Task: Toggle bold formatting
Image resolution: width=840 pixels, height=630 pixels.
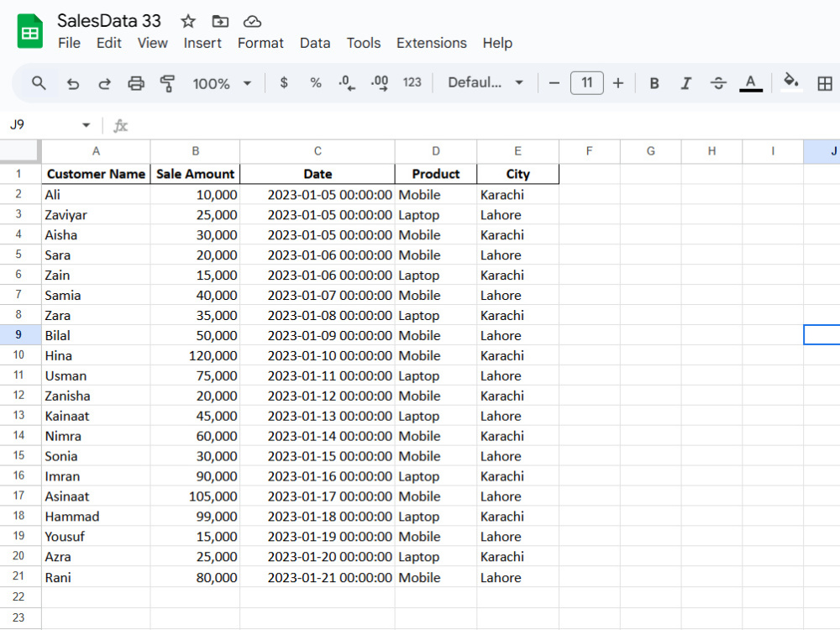Action: pyautogui.click(x=654, y=83)
